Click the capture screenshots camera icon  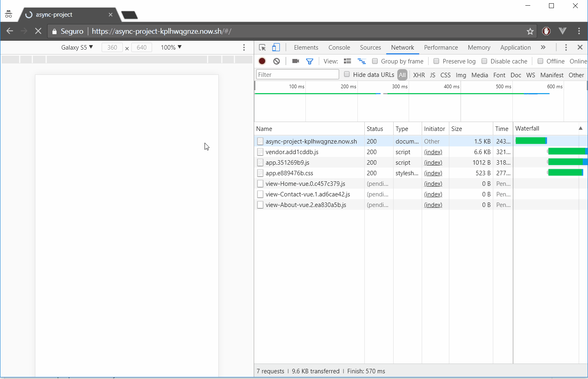point(296,61)
